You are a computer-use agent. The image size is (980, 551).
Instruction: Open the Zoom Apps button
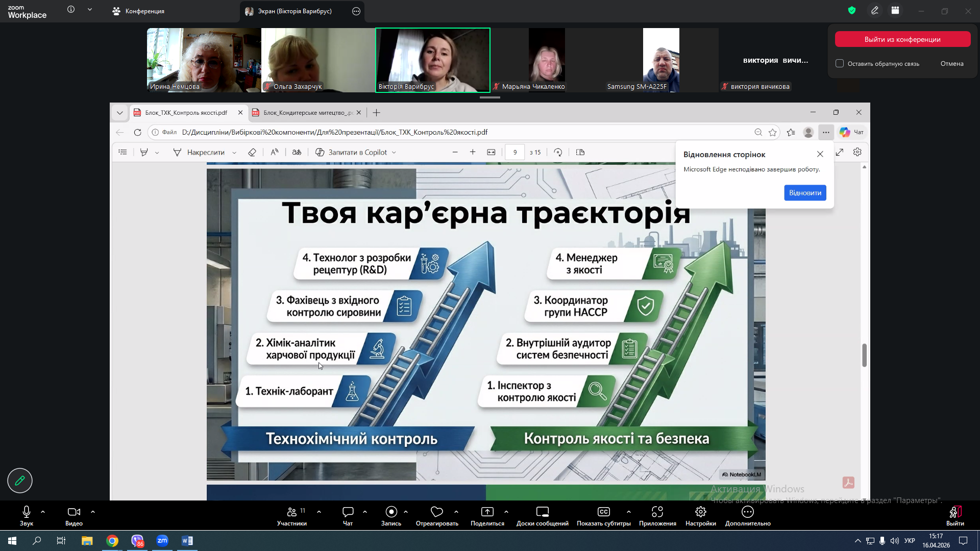[657, 512]
